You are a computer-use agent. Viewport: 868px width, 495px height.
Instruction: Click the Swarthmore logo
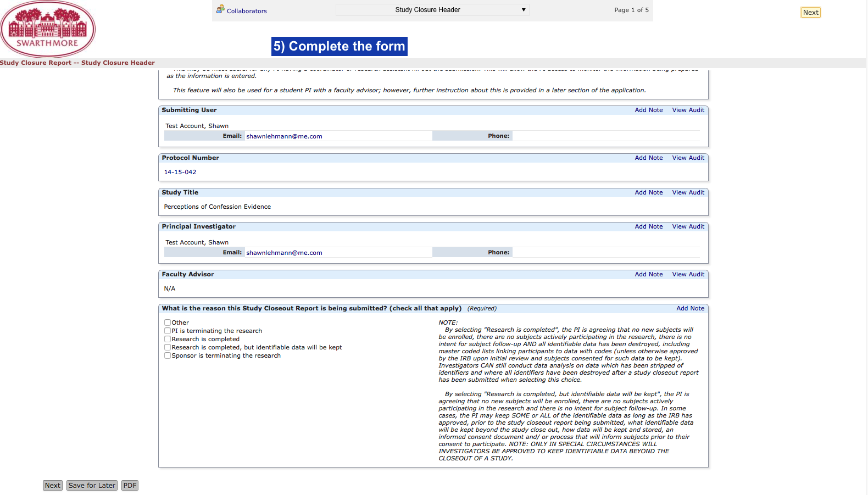(x=48, y=29)
